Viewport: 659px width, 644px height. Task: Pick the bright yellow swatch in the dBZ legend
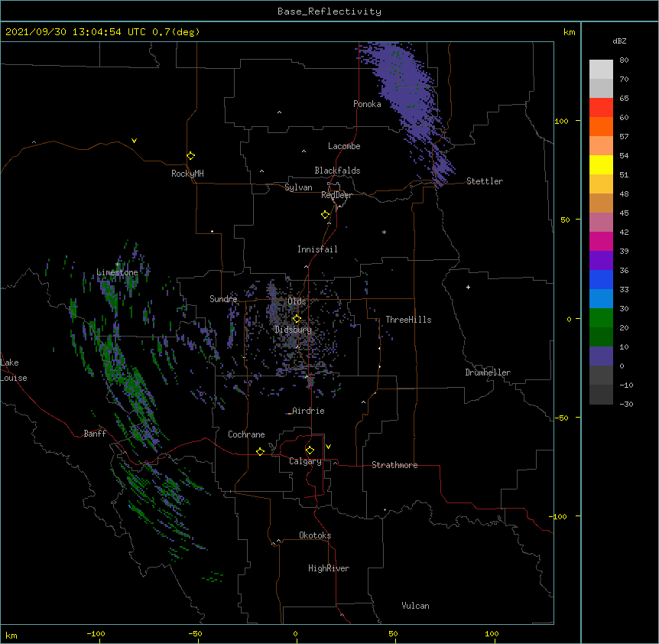pyautogui.click(x=601, y=164)
